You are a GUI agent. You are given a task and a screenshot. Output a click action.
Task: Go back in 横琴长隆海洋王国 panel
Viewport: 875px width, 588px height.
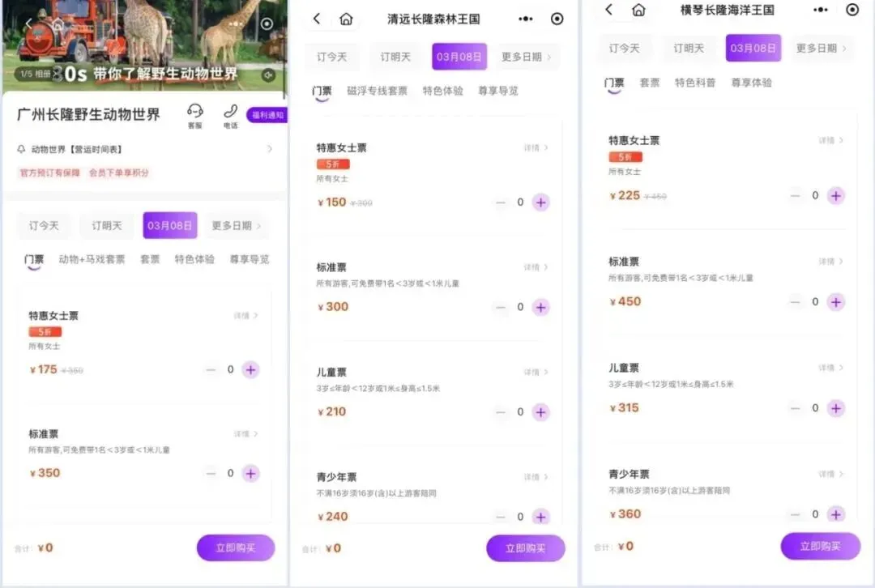click(x=608, y=10)
